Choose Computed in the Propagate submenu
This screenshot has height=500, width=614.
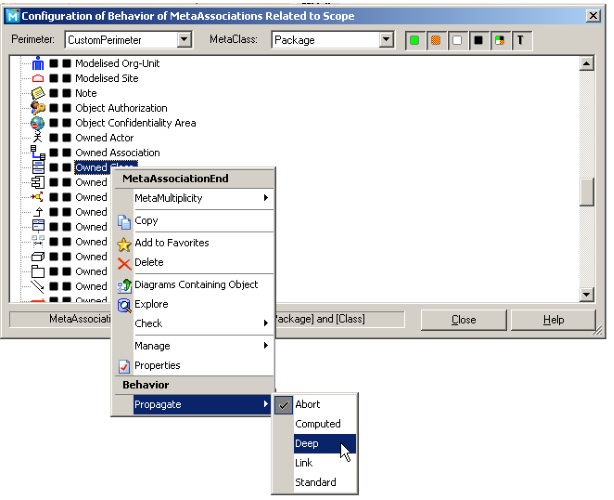[316, 424]
